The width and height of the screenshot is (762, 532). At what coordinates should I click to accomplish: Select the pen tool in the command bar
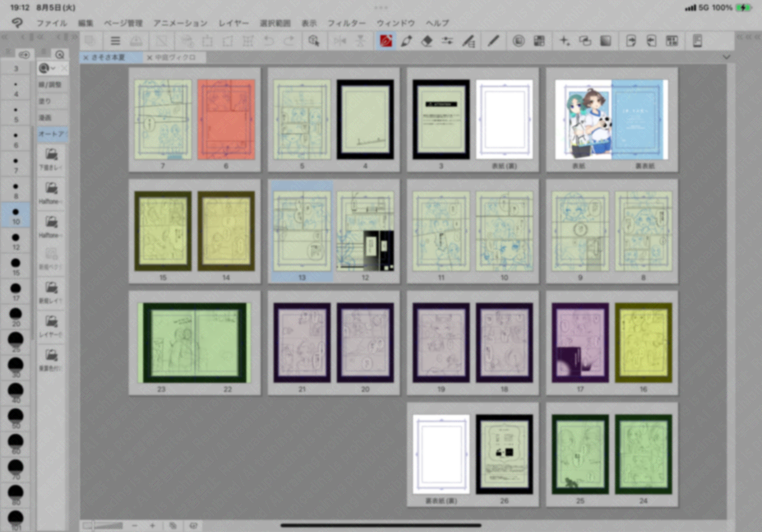click(x=407, y=41)
